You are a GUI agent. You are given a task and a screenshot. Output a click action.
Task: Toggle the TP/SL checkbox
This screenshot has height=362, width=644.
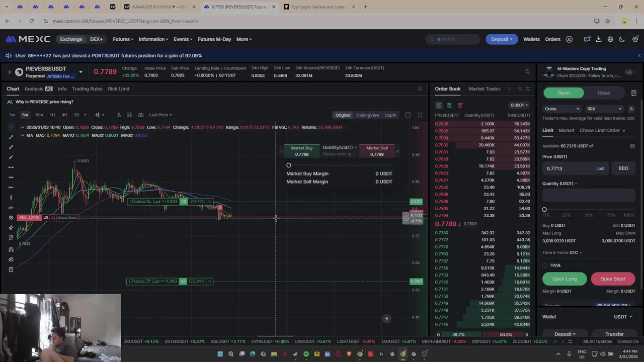click(x=545, y=265)
